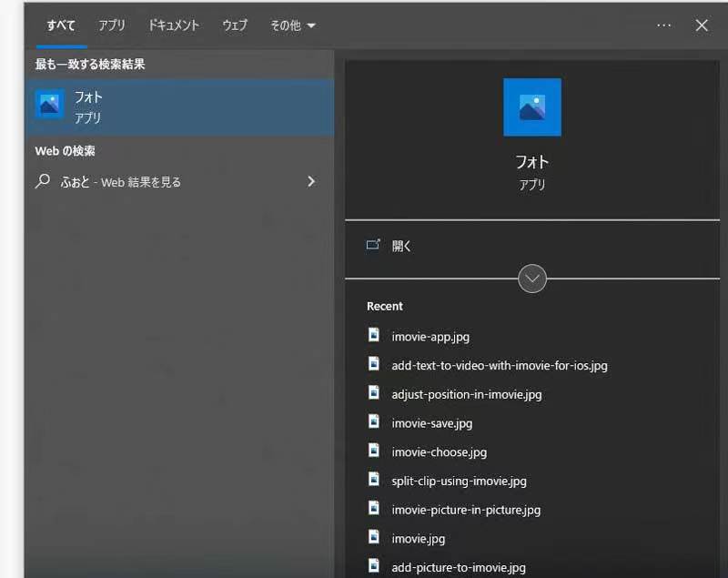Click the file icon beside imovie-save.jpg
Screen dimensions: 728x578
(x=374, y=422)
